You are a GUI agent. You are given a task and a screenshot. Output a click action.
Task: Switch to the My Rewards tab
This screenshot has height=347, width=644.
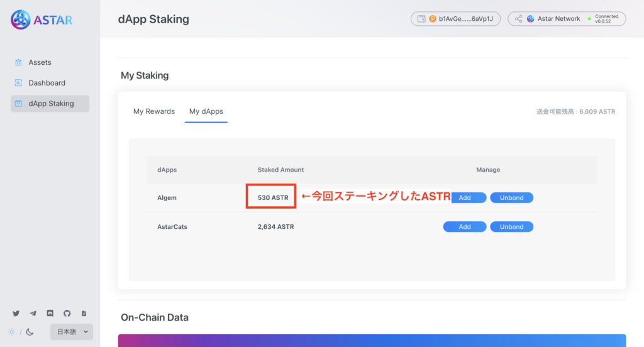(154, 111)
